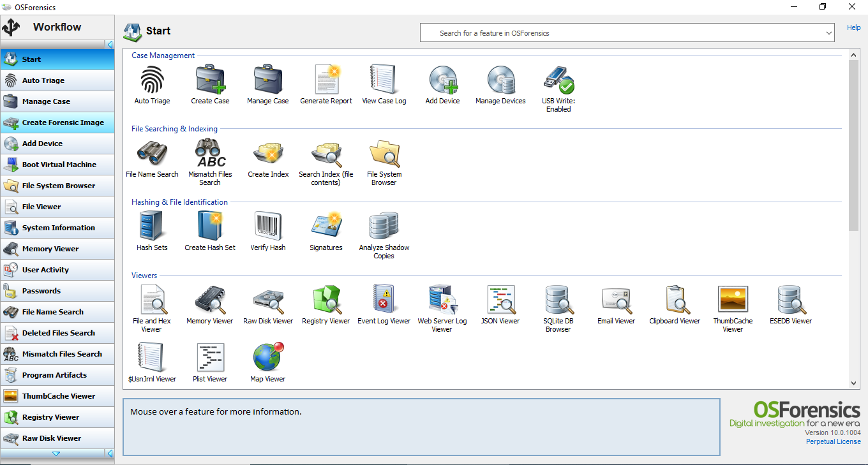Click the Registry Viewer icon in Viewers section

click(326, 300)
